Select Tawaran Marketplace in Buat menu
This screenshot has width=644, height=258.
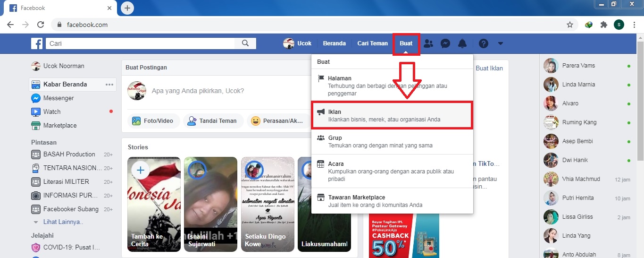pos(392,201)
